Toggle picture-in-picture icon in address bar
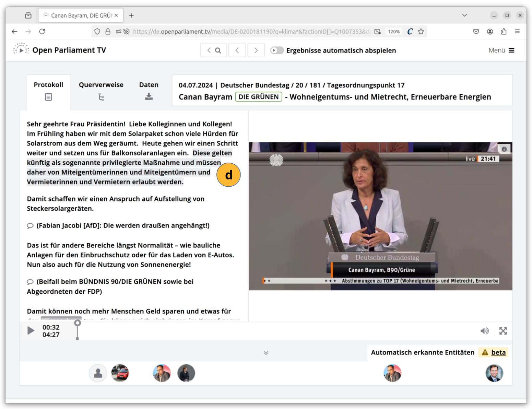 click(378, 32)
